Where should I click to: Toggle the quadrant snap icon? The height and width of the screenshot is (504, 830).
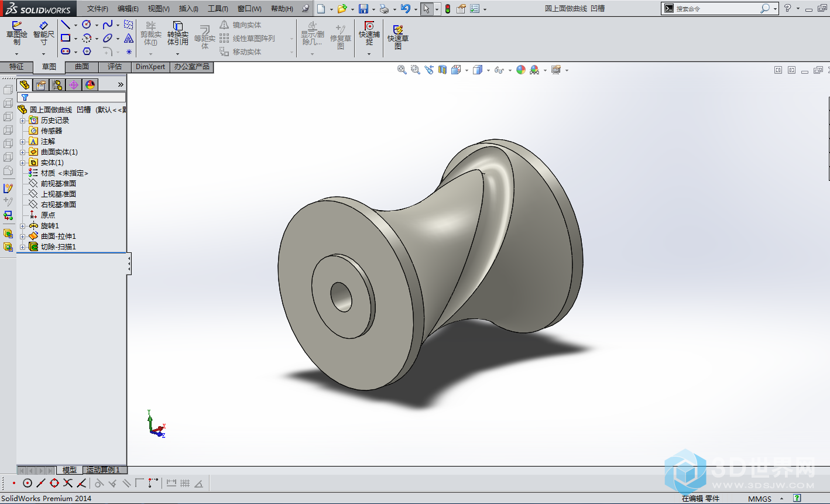tap(54, 483)
